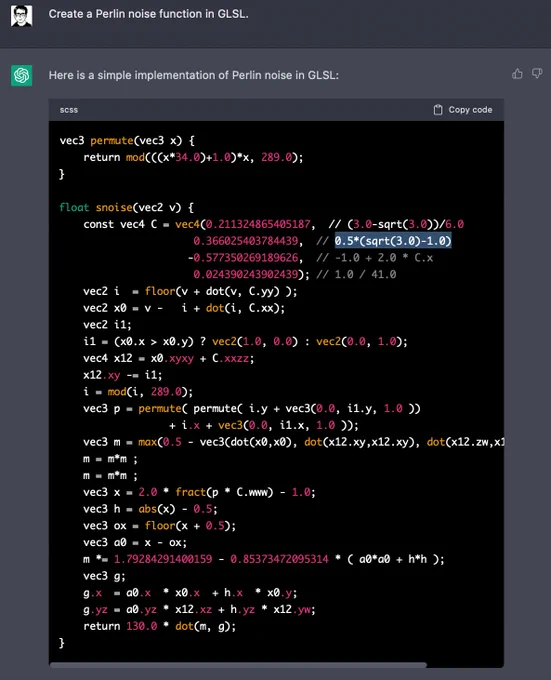
Task: Click the constant '0.024390243902439'
Action: coord(246,275)
